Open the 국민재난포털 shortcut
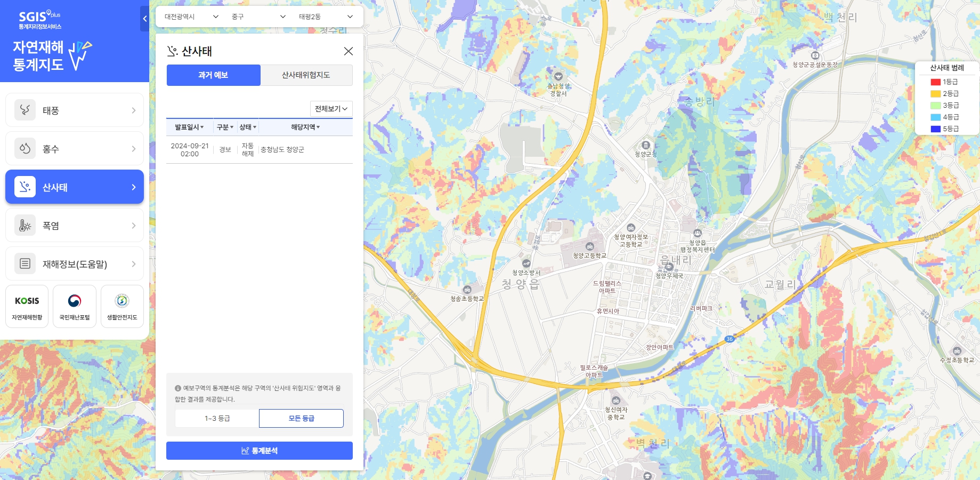Image resolution: width=980 pixels, height=480 pixels. click(x=74, y=306)
